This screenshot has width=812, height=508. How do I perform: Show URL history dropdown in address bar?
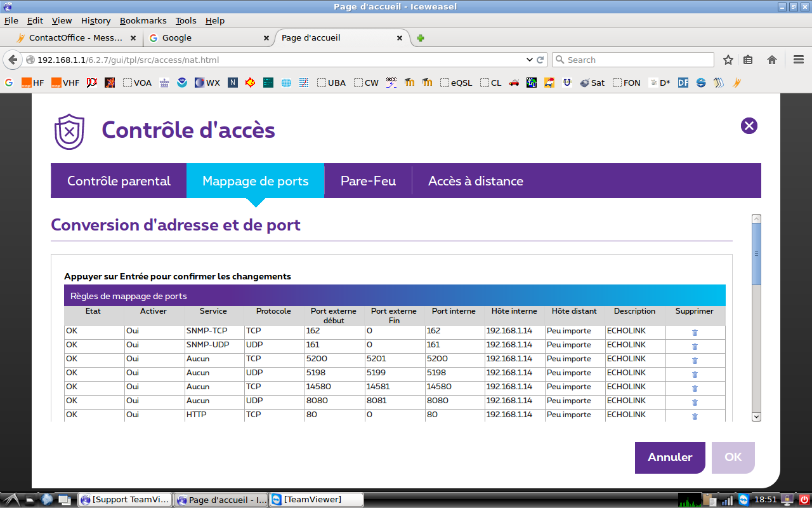pos(530,60)
